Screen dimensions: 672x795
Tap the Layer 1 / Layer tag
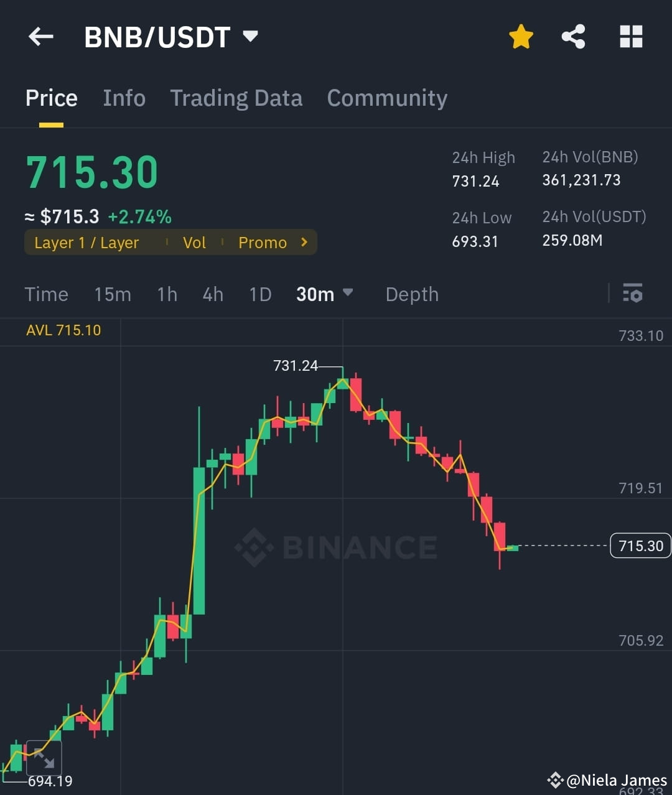[x=86, y=242]
